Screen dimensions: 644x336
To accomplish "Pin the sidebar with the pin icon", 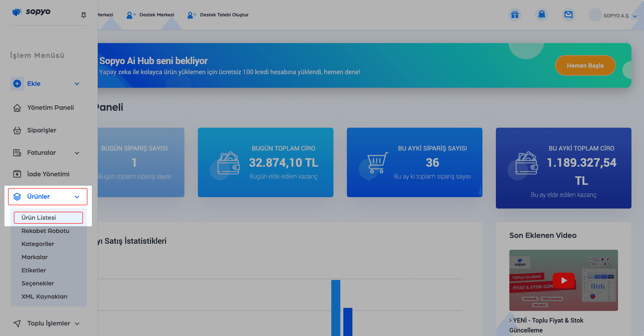I will pyautogui.click(x=84, y=15).
